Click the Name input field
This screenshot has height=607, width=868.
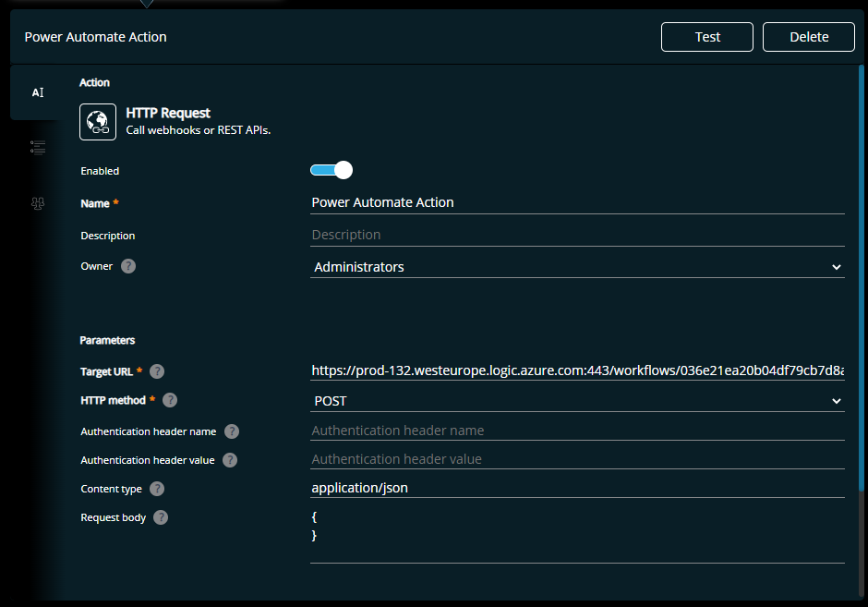click(x=577, y=202)
